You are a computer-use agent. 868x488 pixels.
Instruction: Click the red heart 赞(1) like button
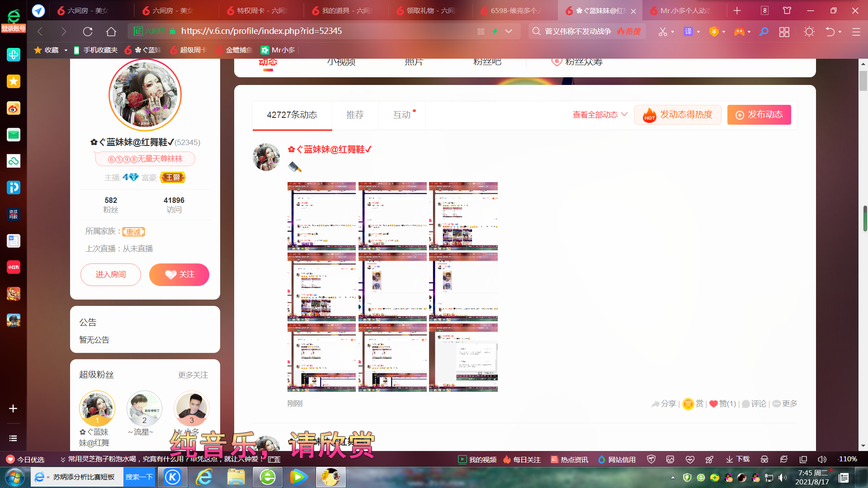tap(723, 404)
